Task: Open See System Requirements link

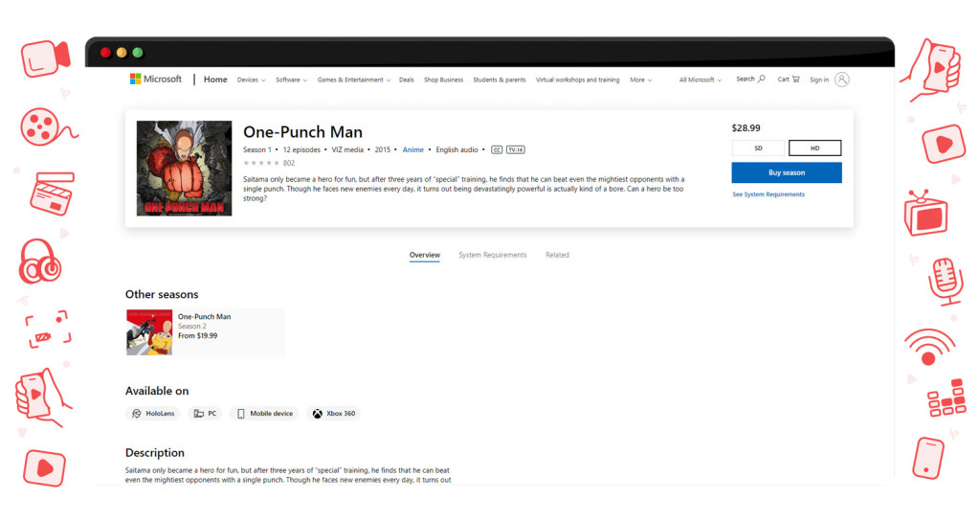Action: (768, 194)
